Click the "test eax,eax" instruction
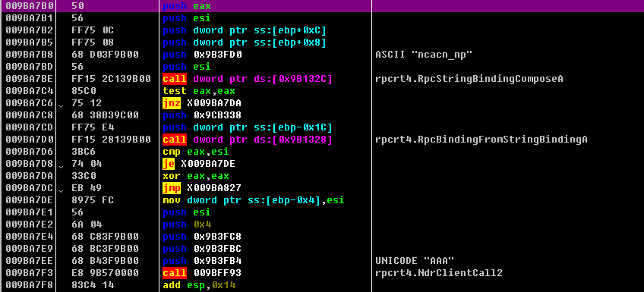This screenshot has height=292, width=644. point(199,91)
